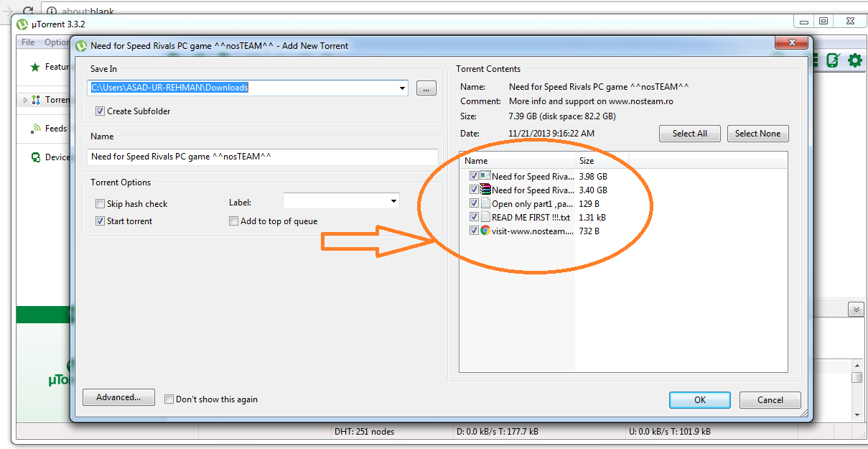Image resolution: width=868 pixels, height=449 pixels.
Task: Sort contents by Name column header
Action: (x=517, y=161)
